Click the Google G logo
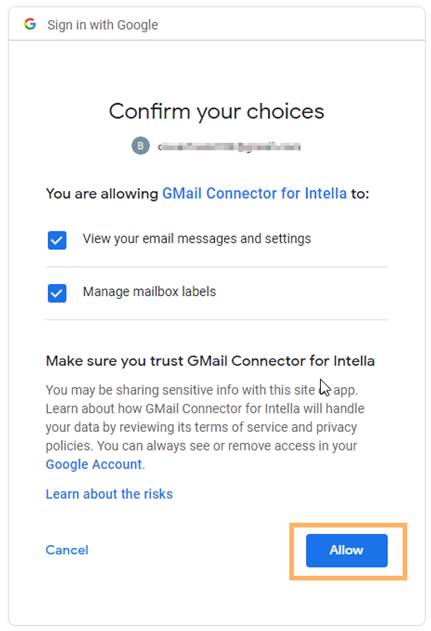The width and height of the screenshot is (431, 631). point(30,24)
